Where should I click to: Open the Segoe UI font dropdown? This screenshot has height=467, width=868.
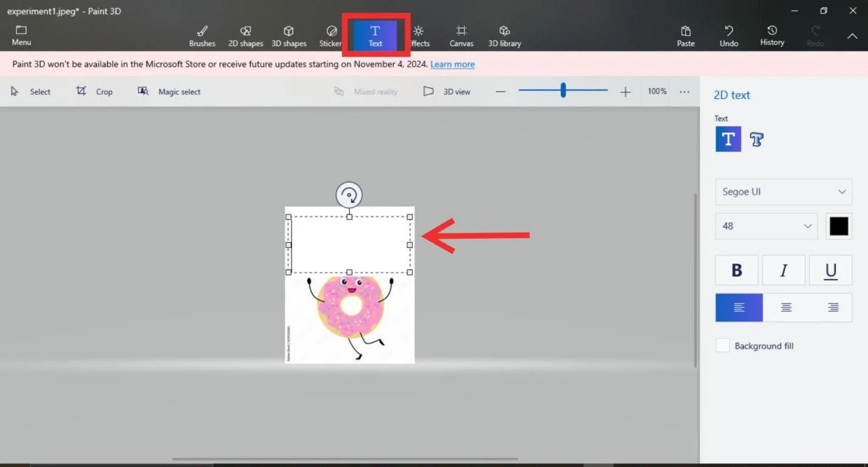coord(784,192)
